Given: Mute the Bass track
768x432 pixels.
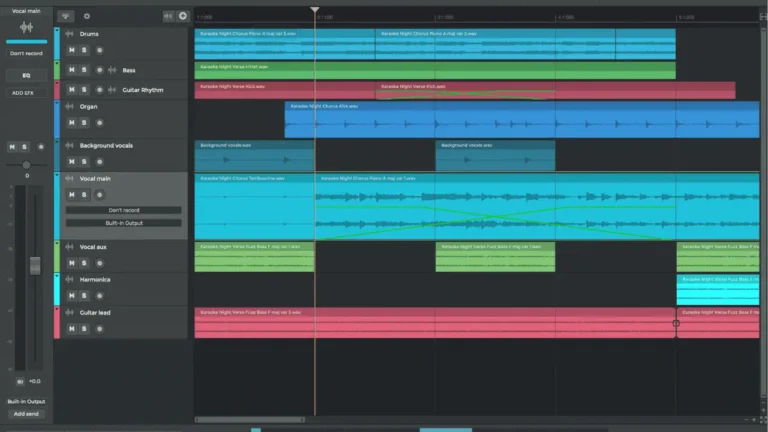Looking at the screenshot, I should click(72, 70).
